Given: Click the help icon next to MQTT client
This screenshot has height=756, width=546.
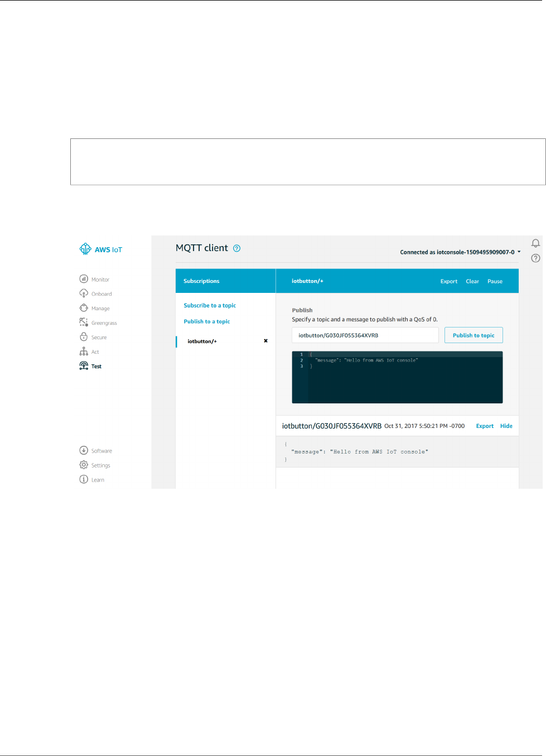Looking at the screenshot, I should pos(236,248).
